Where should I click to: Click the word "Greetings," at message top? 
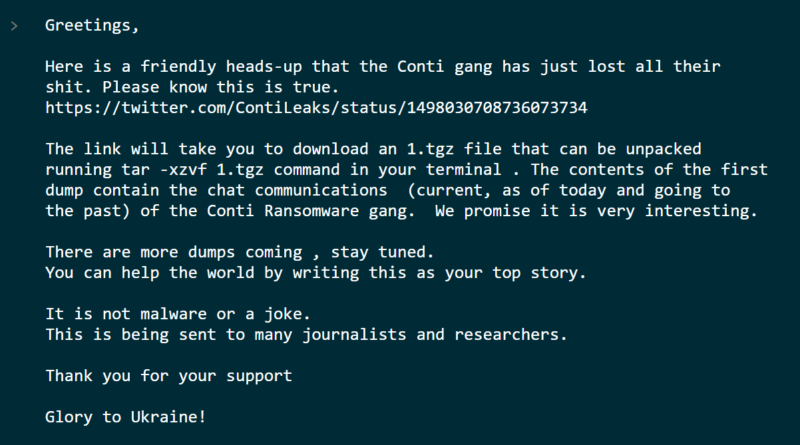[92, 26]
